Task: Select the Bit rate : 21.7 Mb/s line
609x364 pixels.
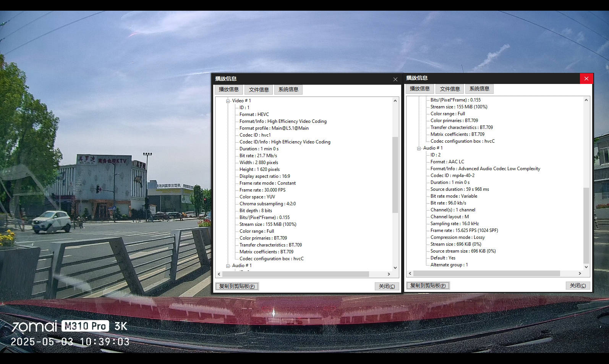Action: [258, 156]
